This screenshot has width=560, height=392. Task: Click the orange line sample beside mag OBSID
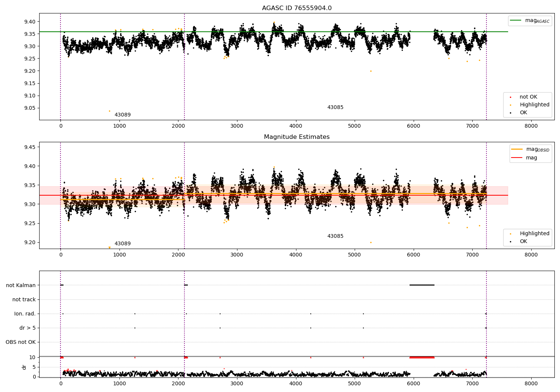517,149
